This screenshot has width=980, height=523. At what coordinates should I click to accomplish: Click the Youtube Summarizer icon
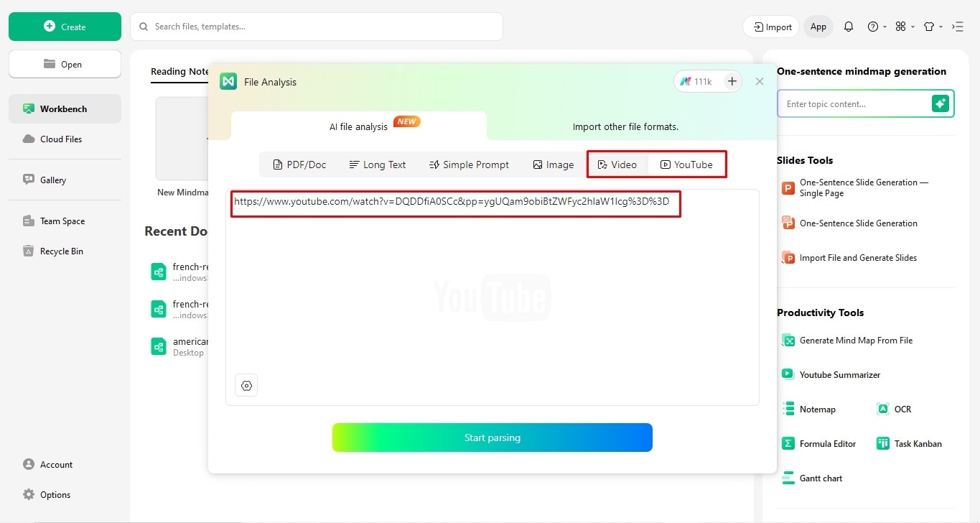click(x=788, y=375)
